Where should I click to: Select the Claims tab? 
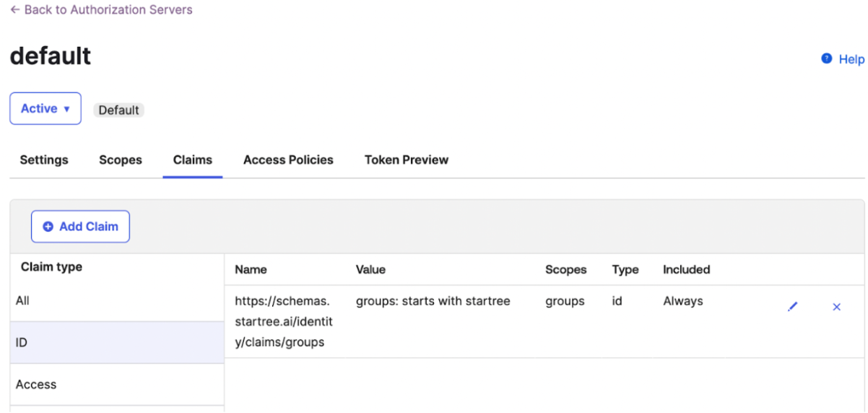[x=193, y=160]
